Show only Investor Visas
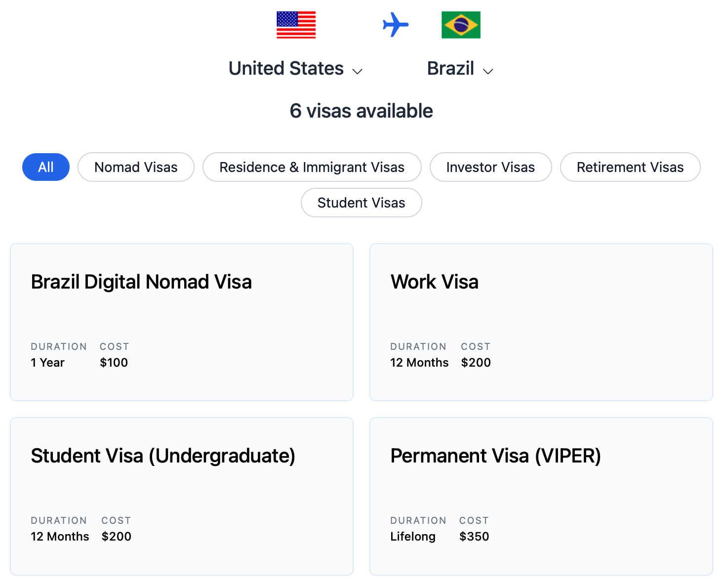 [x=490, y=167]
